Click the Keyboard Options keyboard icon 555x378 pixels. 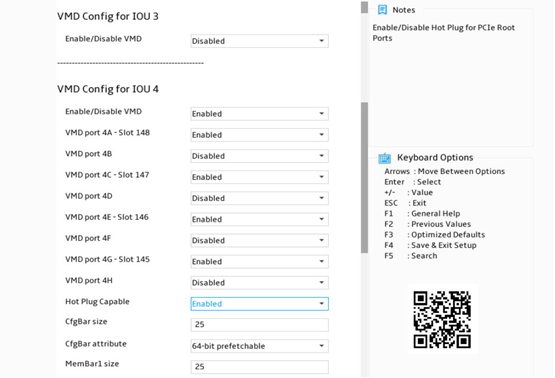[384, 158]
